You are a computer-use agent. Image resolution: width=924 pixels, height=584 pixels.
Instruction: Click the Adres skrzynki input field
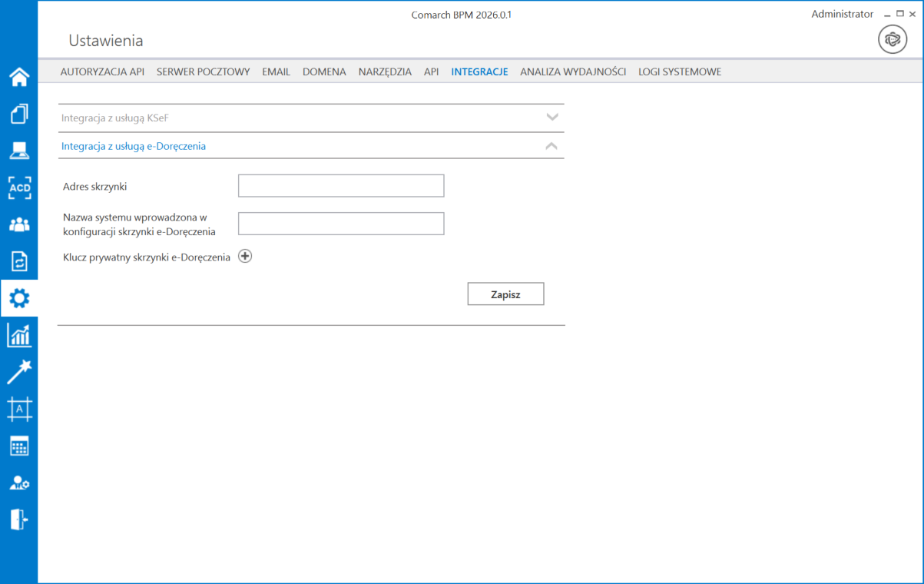click(341, 186)
